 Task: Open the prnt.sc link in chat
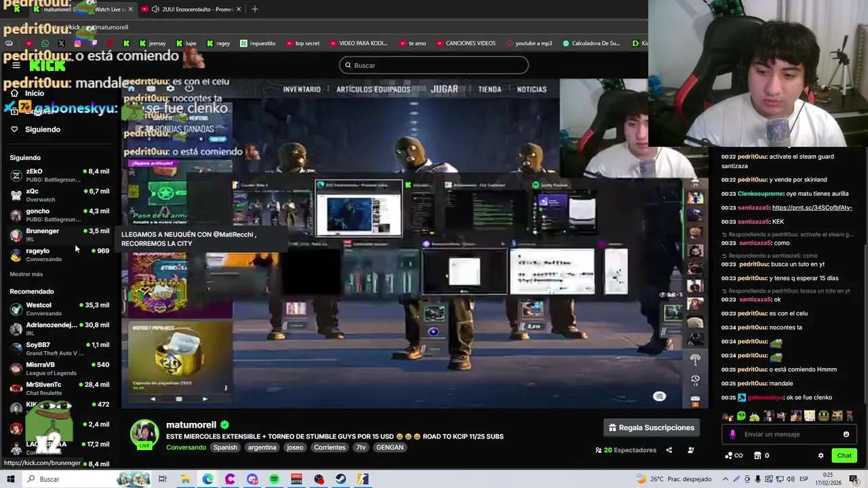[812, 208]
